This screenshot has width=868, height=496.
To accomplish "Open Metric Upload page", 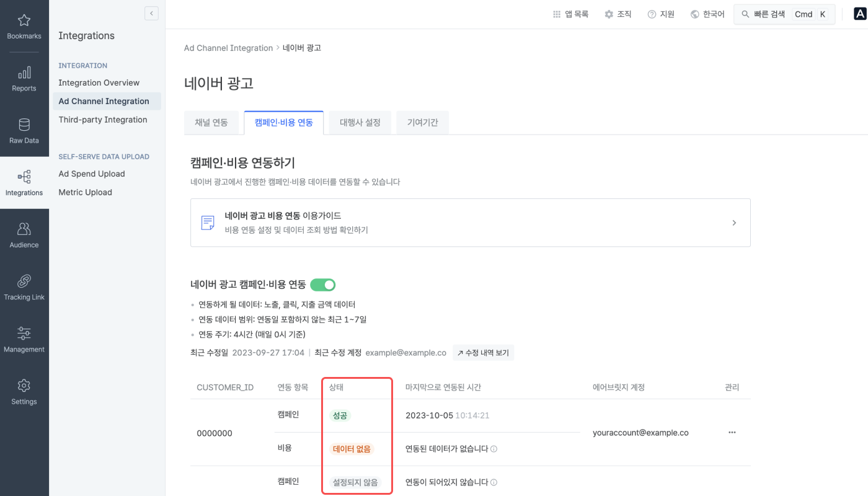I will [x=86, y=192].
